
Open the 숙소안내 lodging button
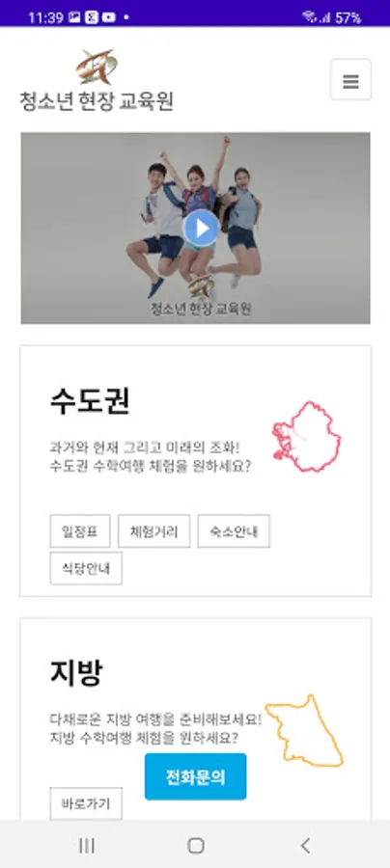[234, 530]
